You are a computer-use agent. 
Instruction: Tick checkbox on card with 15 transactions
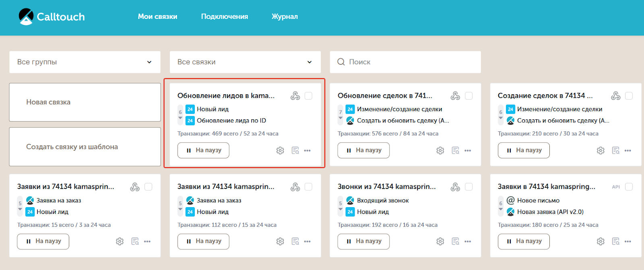tap(148, 187)
